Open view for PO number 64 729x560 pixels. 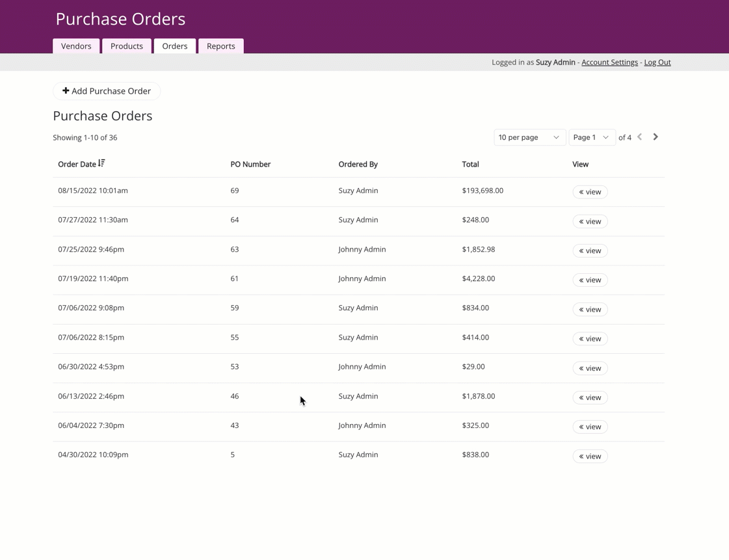coord(590,221)
